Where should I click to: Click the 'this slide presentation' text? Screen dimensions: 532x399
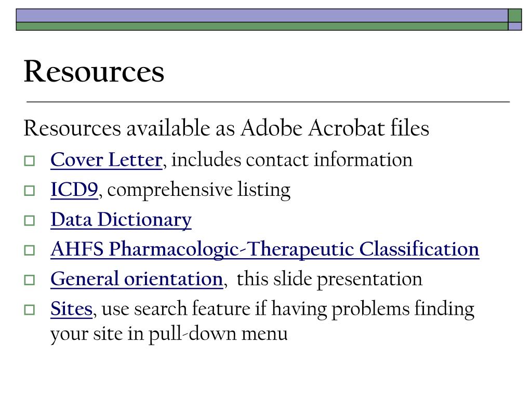(329, 280)
